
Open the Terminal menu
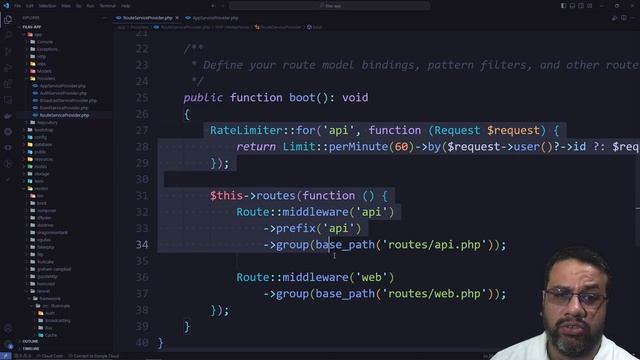click(x=108, y=6)
